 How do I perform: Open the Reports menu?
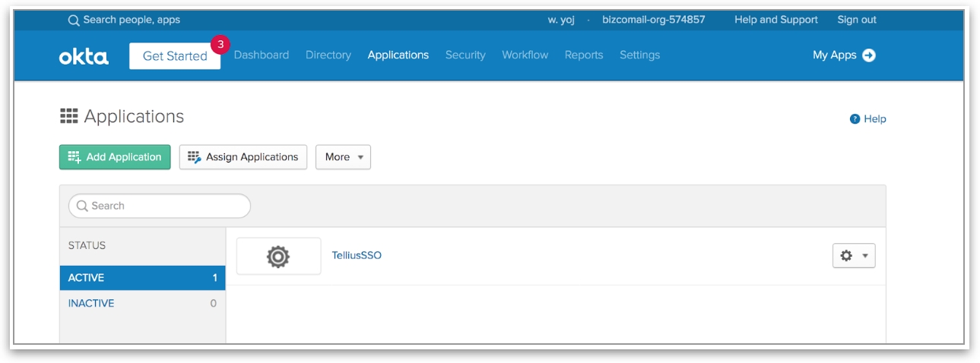click(584, 55)
